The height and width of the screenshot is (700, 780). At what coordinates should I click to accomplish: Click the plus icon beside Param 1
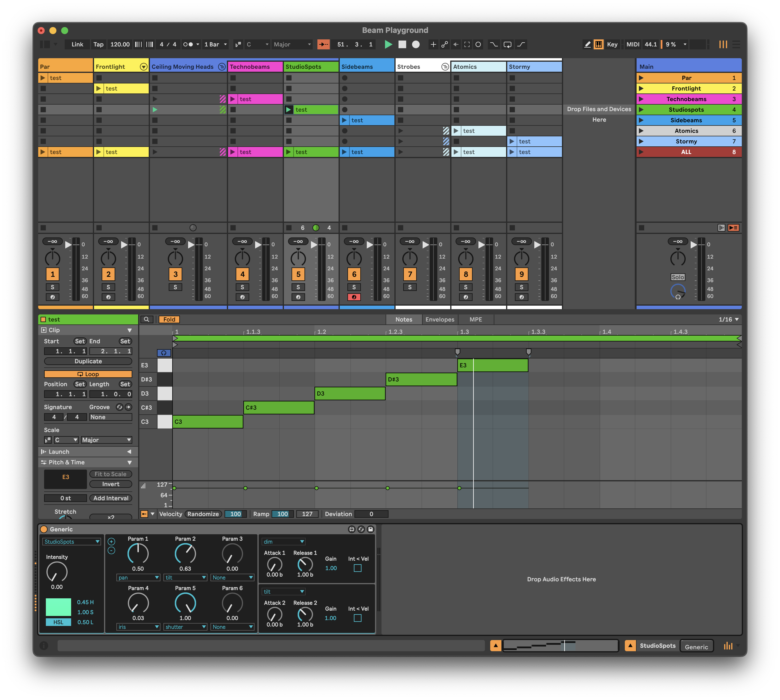[111, 542]
